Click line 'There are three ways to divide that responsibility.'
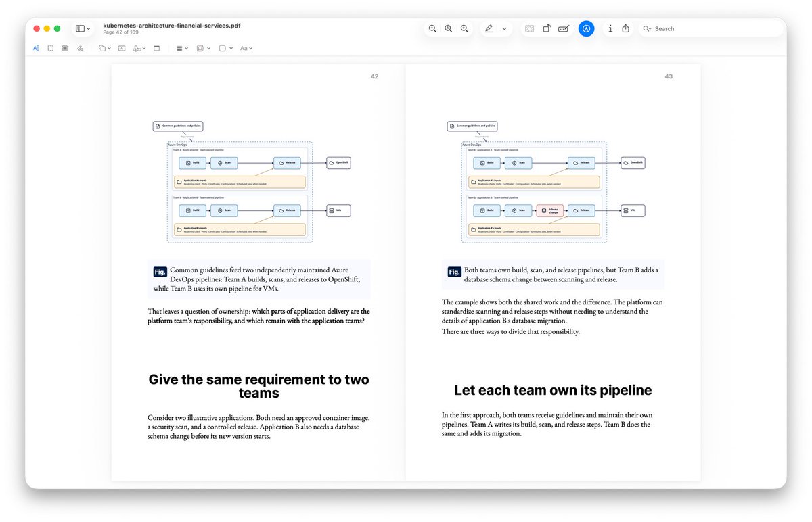The height and width of the screenshot is (522, 812). pyautogui.click(x=511, y=331)
